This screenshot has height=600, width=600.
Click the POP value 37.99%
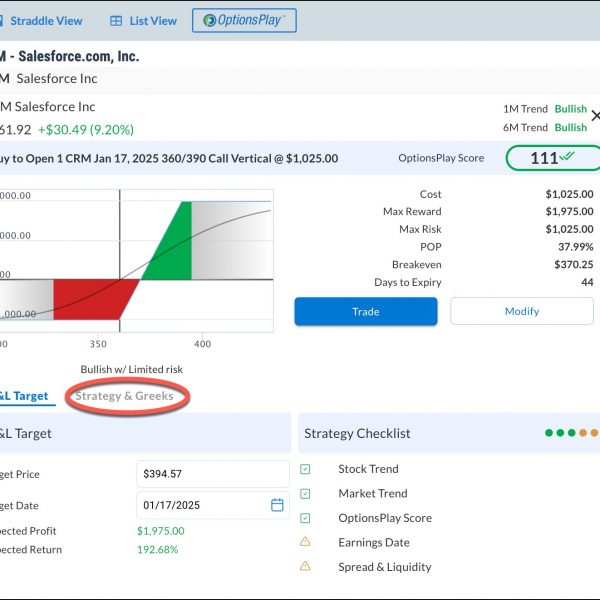[576, 247]
